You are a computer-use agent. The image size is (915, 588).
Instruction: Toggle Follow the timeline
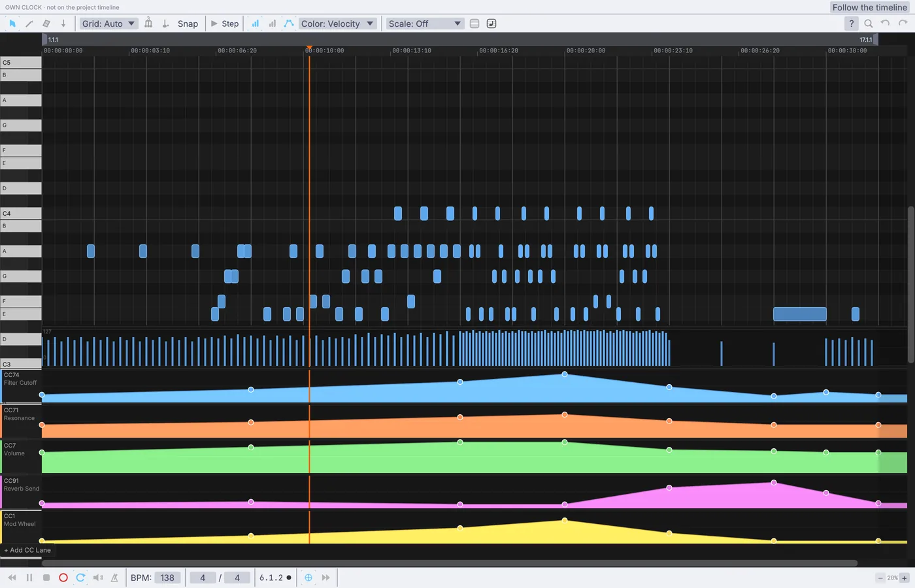(870, 7)
